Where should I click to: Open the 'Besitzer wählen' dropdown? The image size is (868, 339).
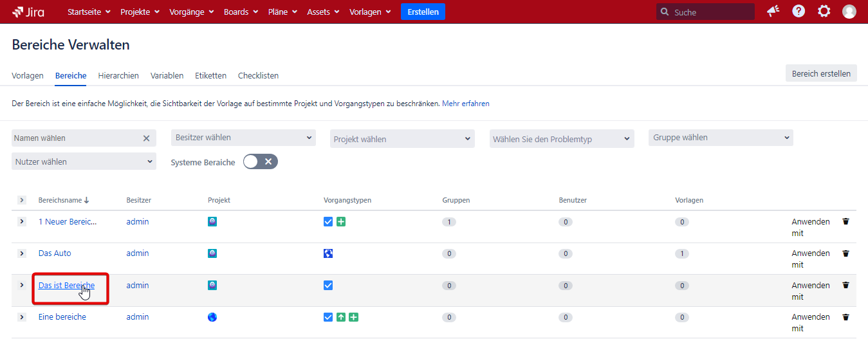coord(243,138)
